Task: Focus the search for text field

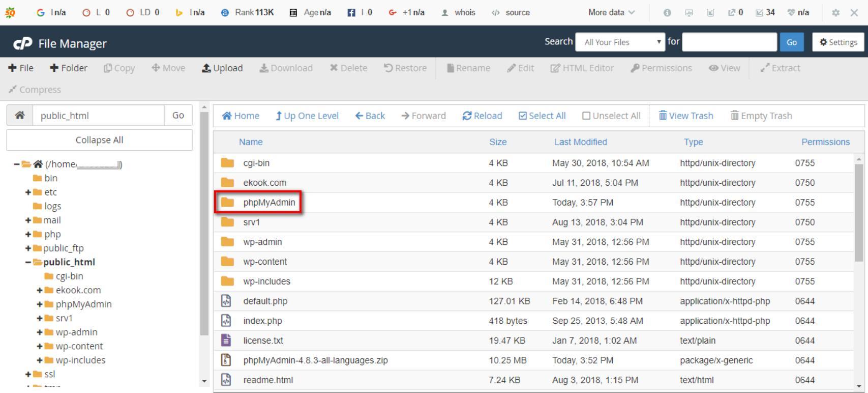Action: click(x=729, y=42)
